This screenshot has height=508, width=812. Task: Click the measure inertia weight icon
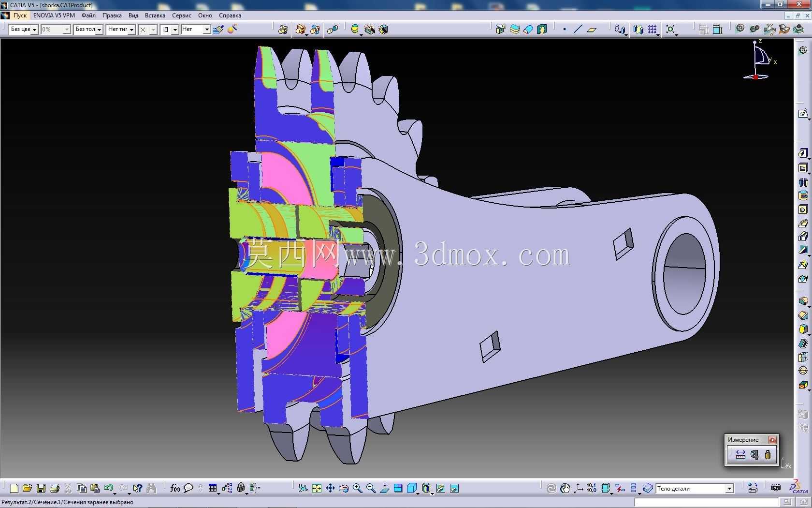(768, 455)
